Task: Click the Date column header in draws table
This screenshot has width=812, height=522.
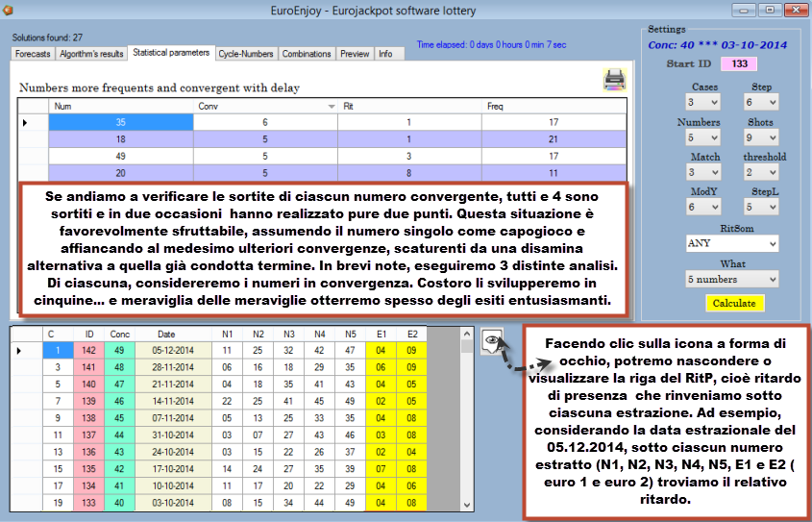Action: (x=173, y=334)
